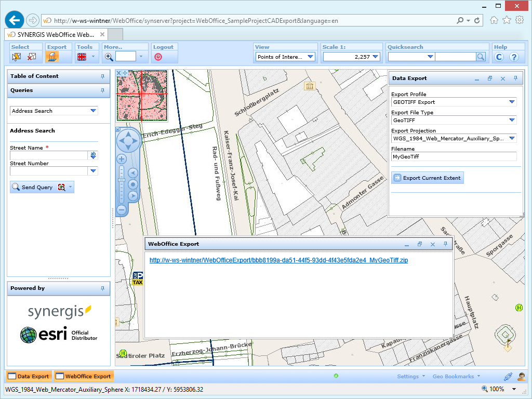
Task: Open the Settings menu
Action: (x=407, y=376)
